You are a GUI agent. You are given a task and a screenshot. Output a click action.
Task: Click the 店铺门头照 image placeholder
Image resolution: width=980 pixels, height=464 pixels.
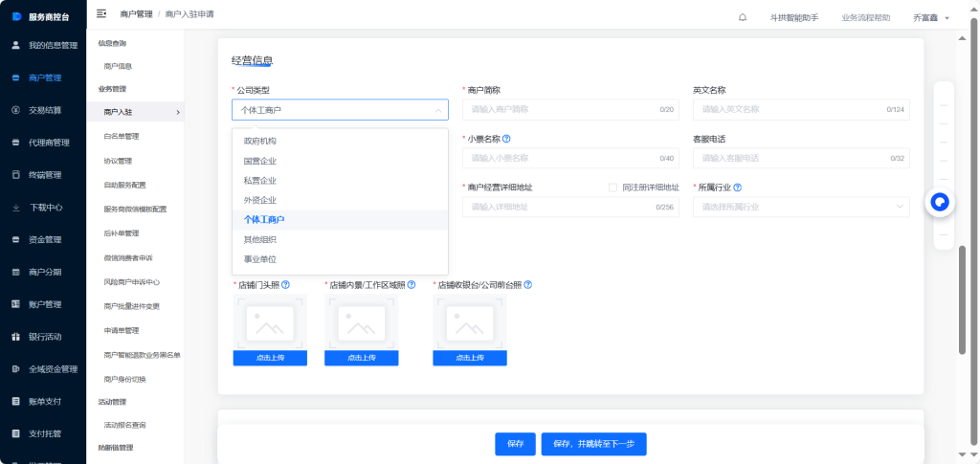point(270,322)
